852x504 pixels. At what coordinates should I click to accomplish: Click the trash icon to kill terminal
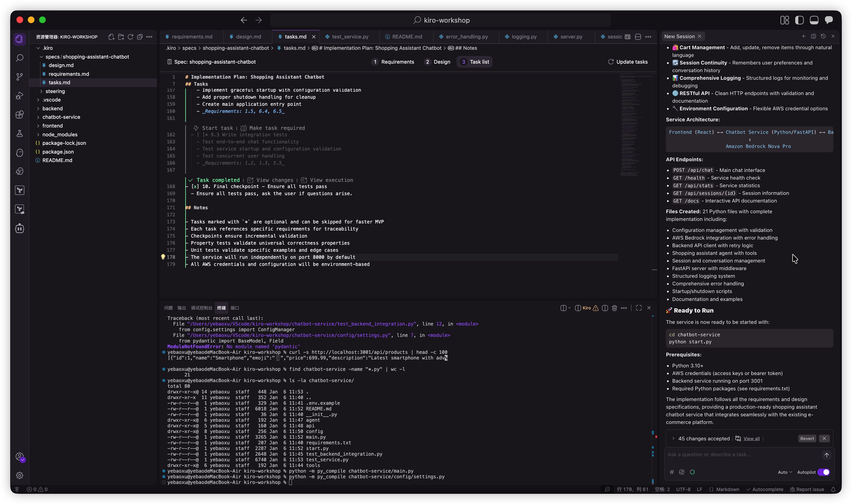pos(614,308)
